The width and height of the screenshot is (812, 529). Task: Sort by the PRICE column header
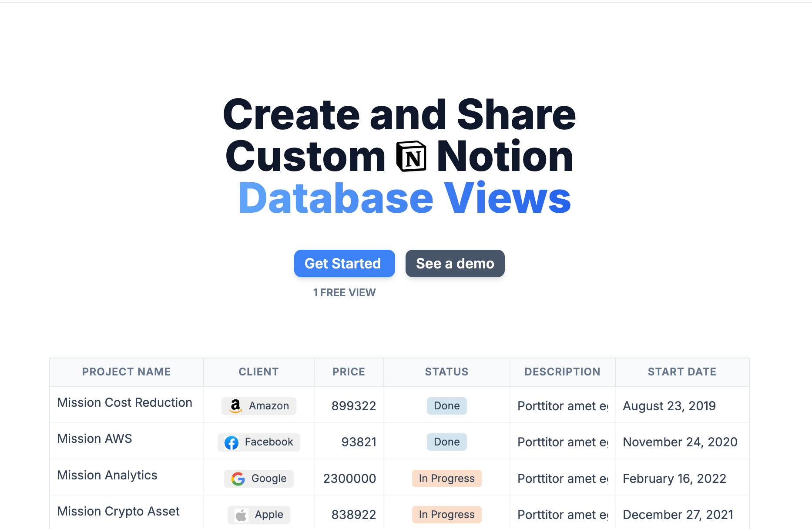[349, 372]
